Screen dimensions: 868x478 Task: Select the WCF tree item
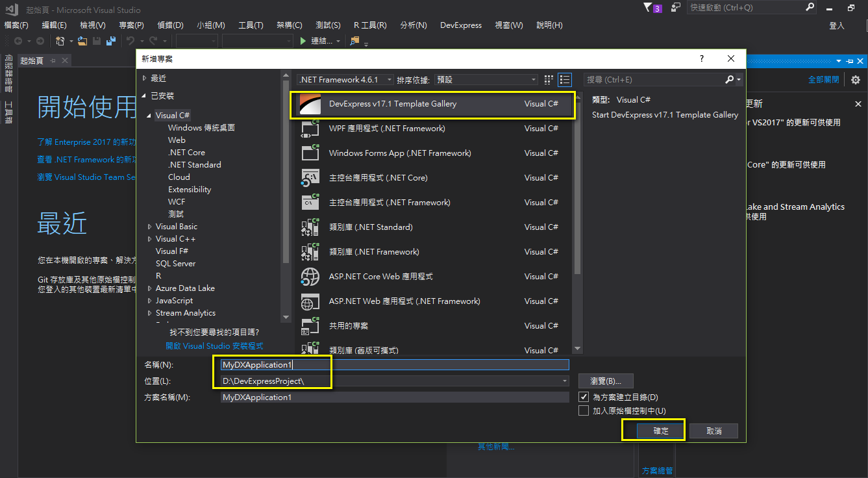coord(177,202)
